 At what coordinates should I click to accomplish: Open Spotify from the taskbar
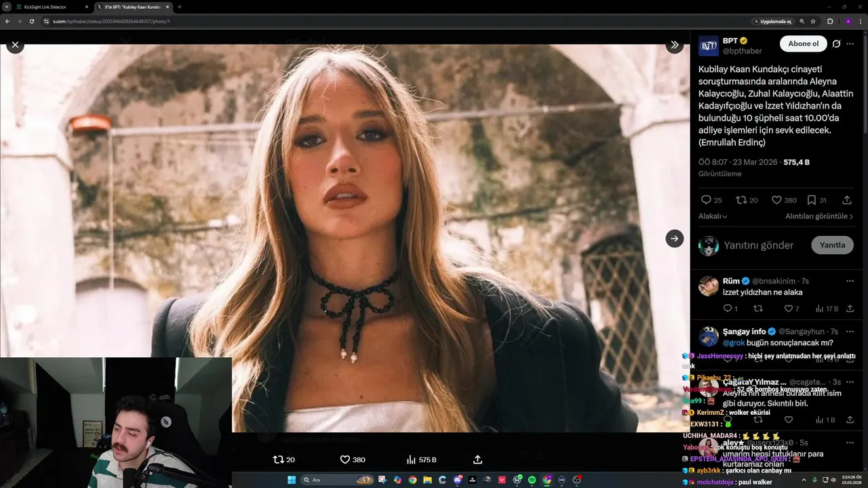coord(532,480)
